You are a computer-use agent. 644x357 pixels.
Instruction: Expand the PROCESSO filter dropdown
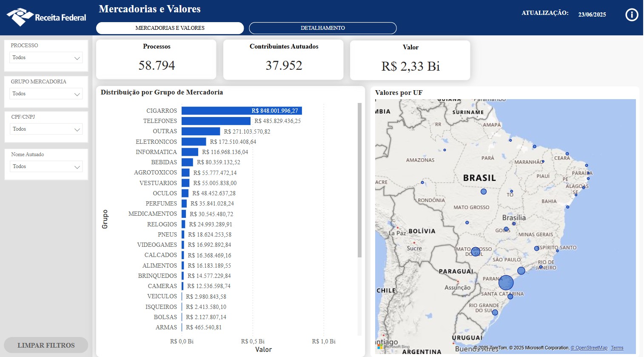(46, 58)
